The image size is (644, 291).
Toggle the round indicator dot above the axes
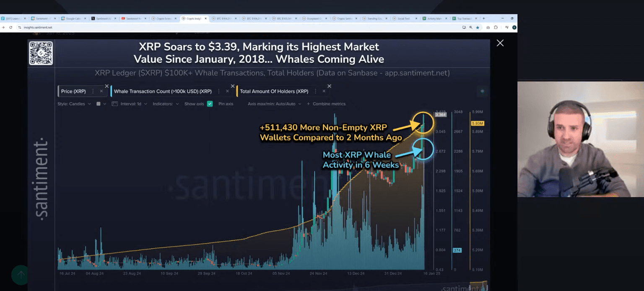tap(482, 91)
